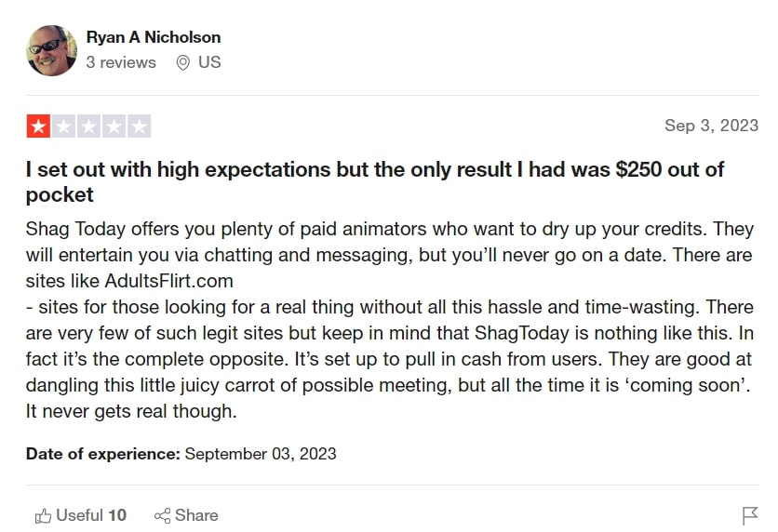Click the location pin icon
This screenshot has width=778, height=532.
(x=182, y=63)
